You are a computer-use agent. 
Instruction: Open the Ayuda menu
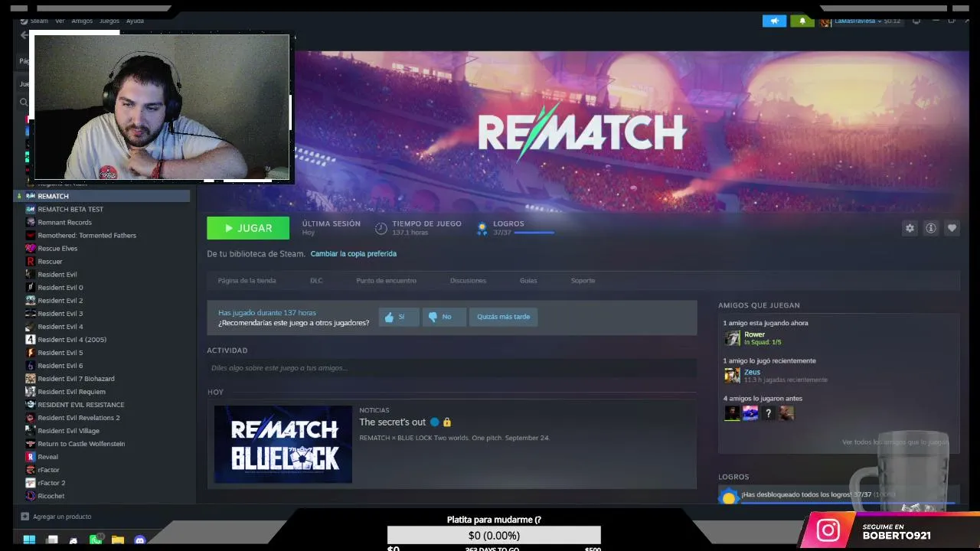click(135, 21)
